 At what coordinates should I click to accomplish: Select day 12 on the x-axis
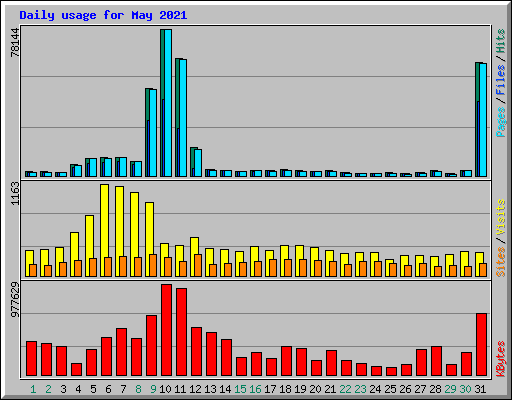(x=195, y=389)
